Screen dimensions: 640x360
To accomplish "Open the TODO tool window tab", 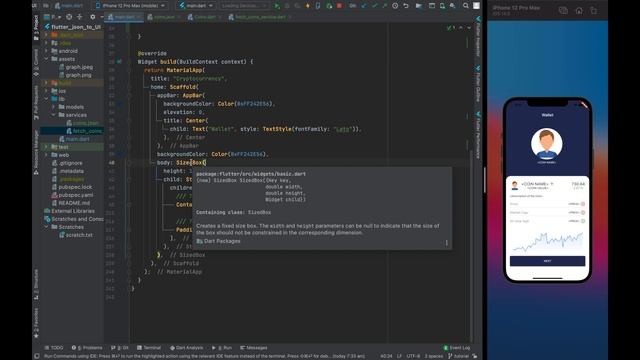I will point(54,348).
